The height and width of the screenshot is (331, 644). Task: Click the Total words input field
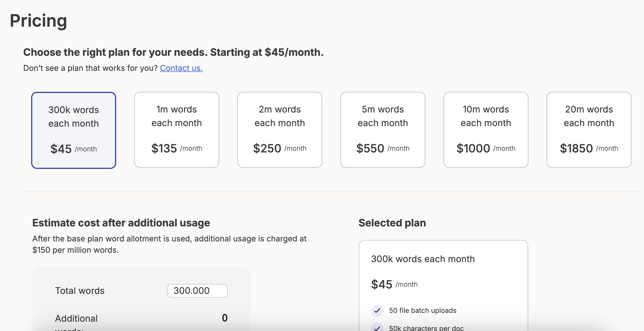click(x=197, y=291)
